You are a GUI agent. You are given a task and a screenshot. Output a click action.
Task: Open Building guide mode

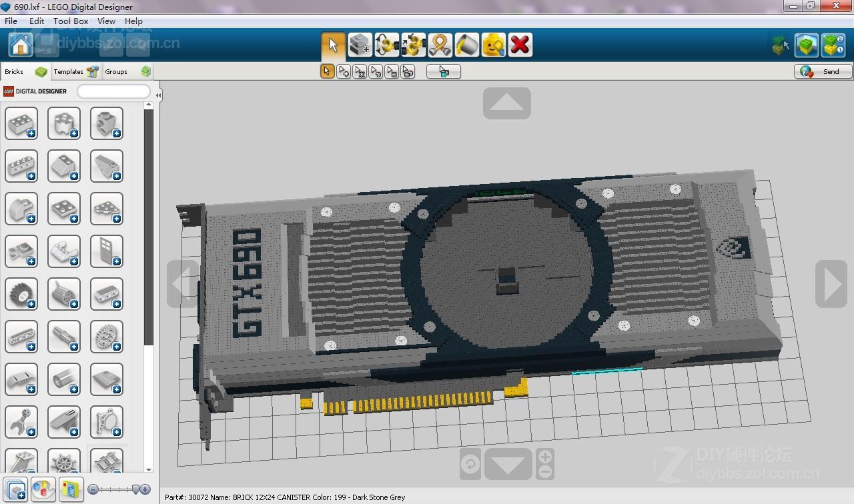(x=833, y=45)
